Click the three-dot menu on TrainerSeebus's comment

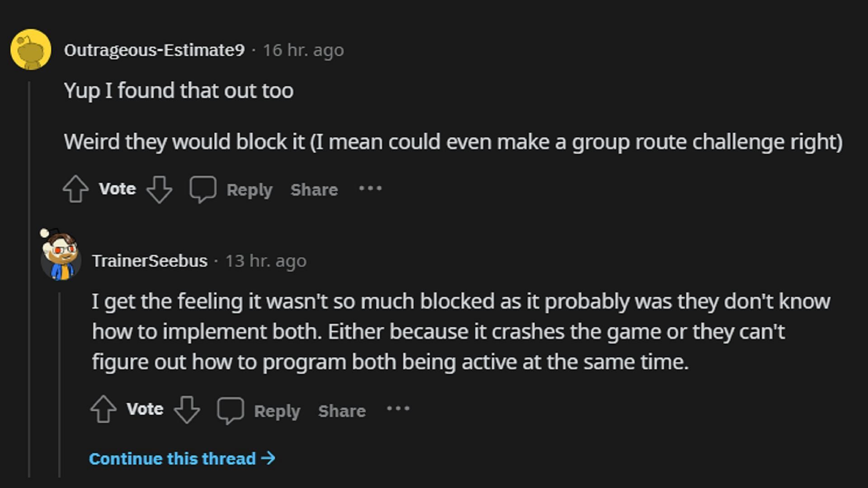point(398,411)
